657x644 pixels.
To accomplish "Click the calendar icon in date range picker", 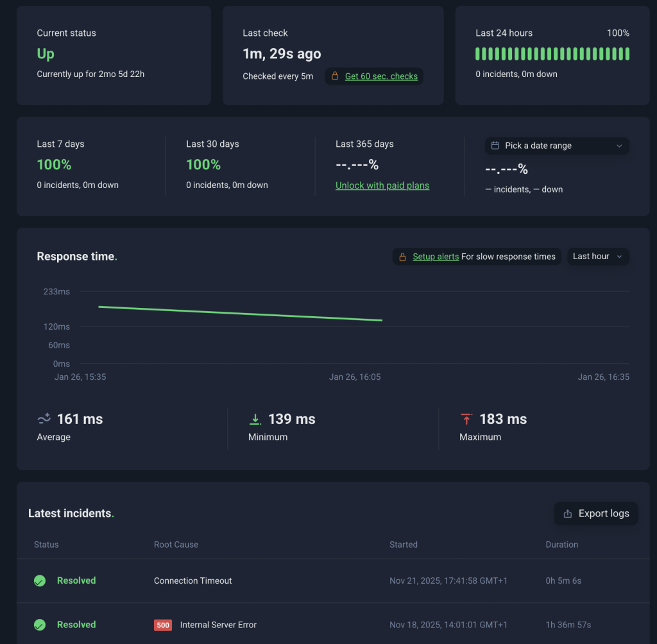I will click(495, 146).
